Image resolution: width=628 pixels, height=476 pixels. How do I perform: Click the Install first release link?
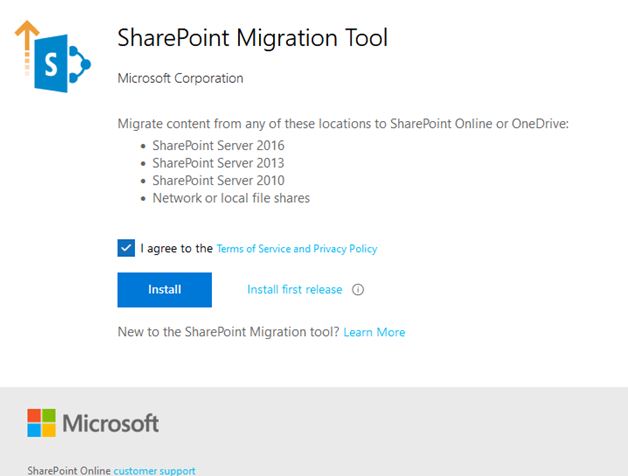295,290
